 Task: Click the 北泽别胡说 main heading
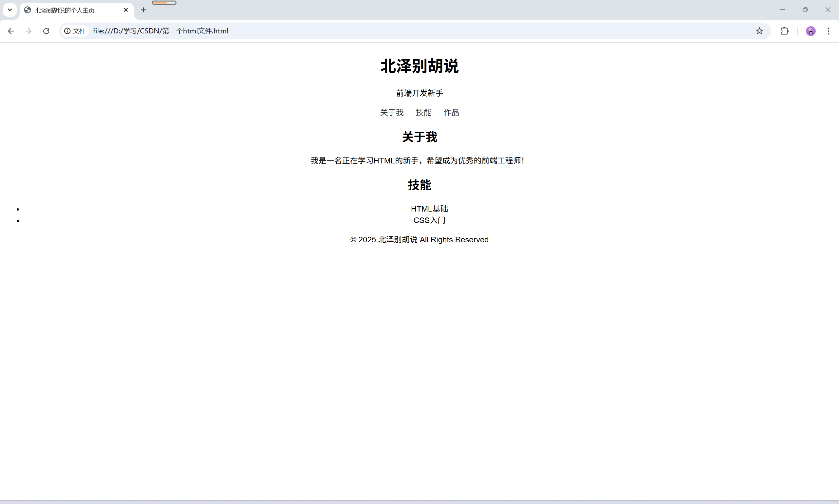coord(419,66)
